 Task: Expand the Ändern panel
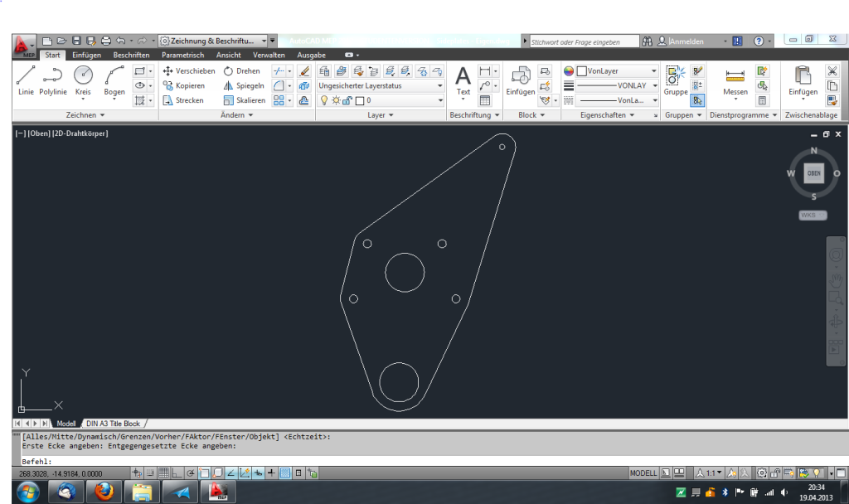[236, 114]
